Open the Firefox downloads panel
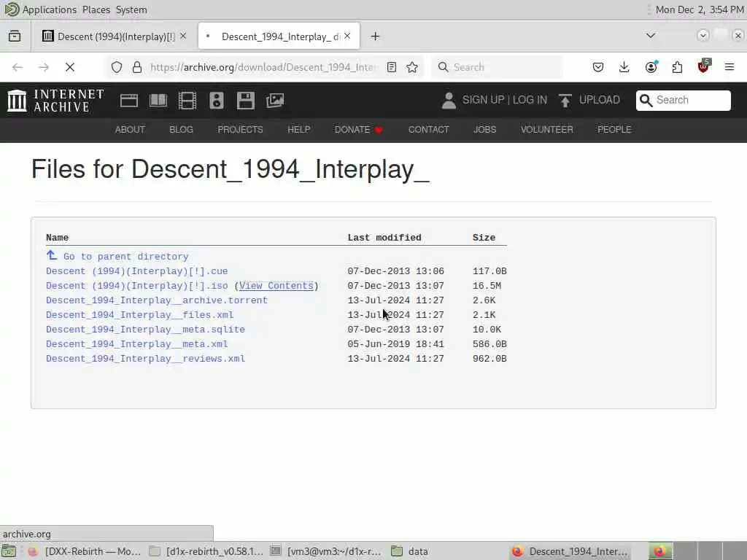Screen dimensions: 747x560 pos(624,67)
